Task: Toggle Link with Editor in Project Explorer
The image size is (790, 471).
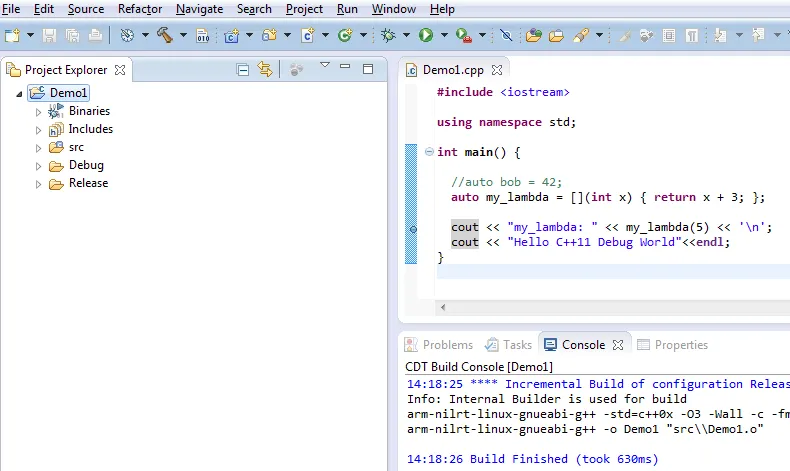Action: pyautogui.click(x=265, y=69)
